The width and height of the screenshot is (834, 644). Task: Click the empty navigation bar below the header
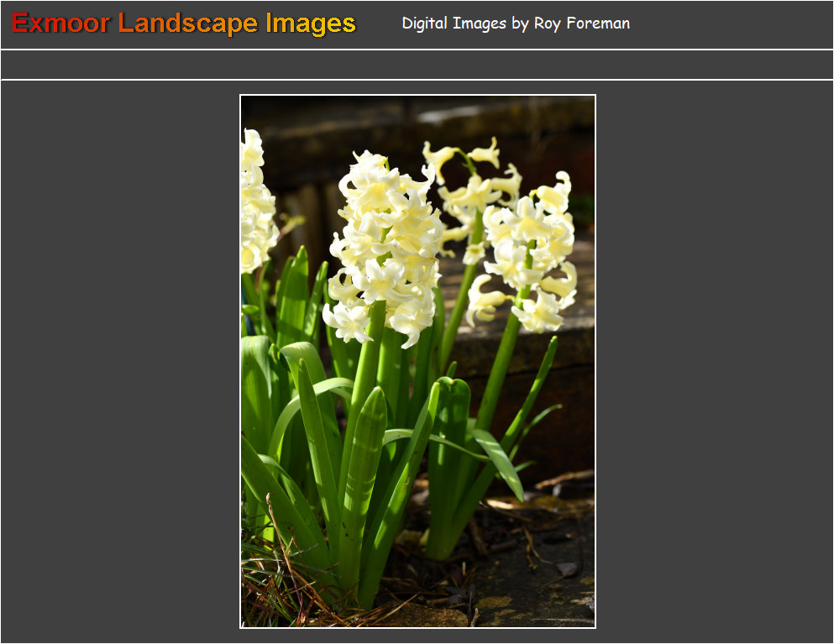pyautogui.click(x=417, y=65)
